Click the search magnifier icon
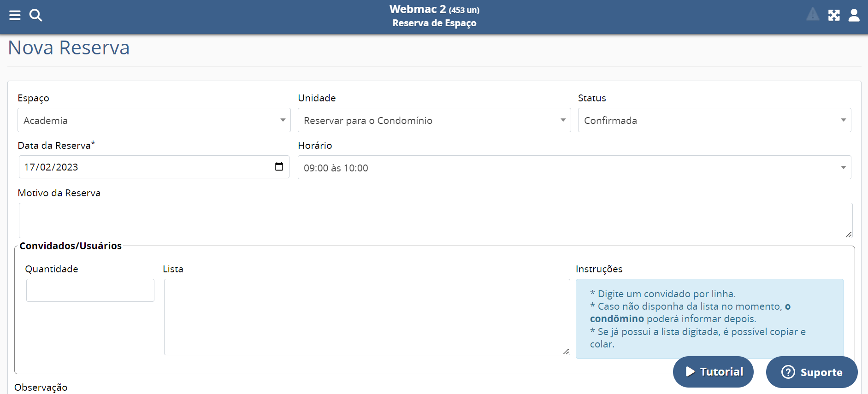 pos(35,15)
